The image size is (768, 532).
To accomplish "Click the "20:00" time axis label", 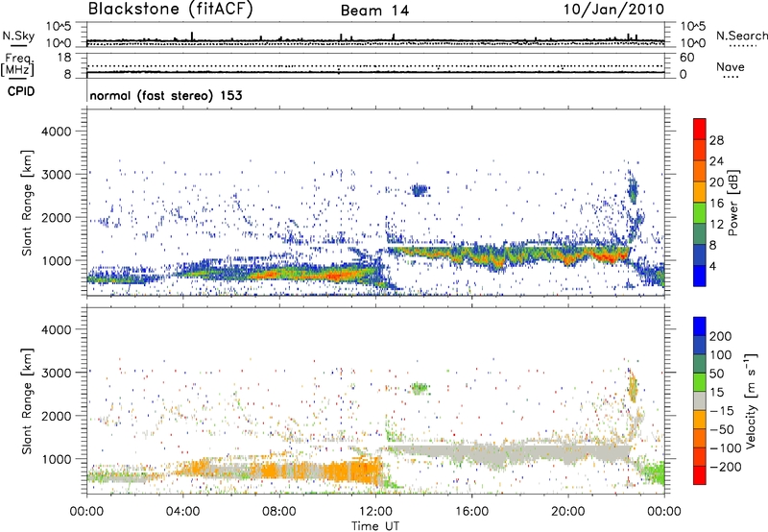I will 568,512.
